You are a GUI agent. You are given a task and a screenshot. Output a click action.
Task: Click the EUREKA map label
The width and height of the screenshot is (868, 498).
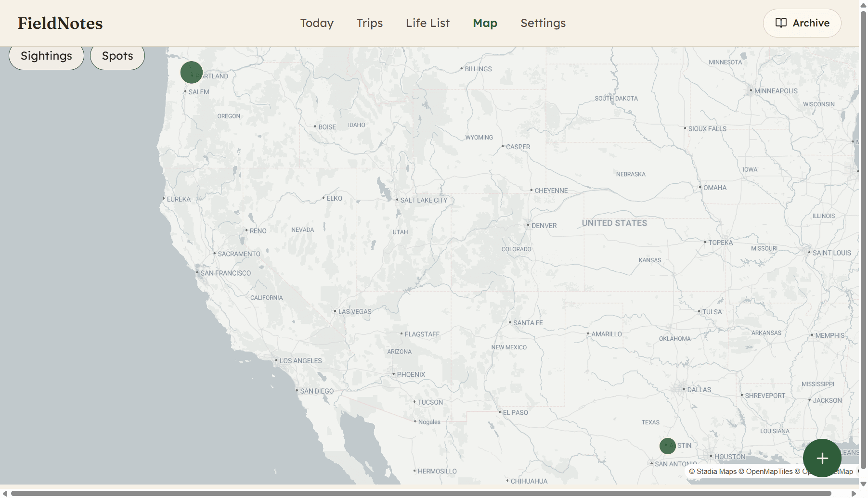click(179, 200)
